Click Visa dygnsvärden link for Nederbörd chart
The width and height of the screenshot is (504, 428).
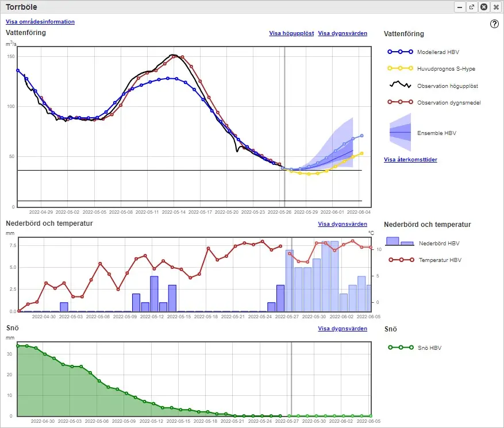click(x=343, y=224)
